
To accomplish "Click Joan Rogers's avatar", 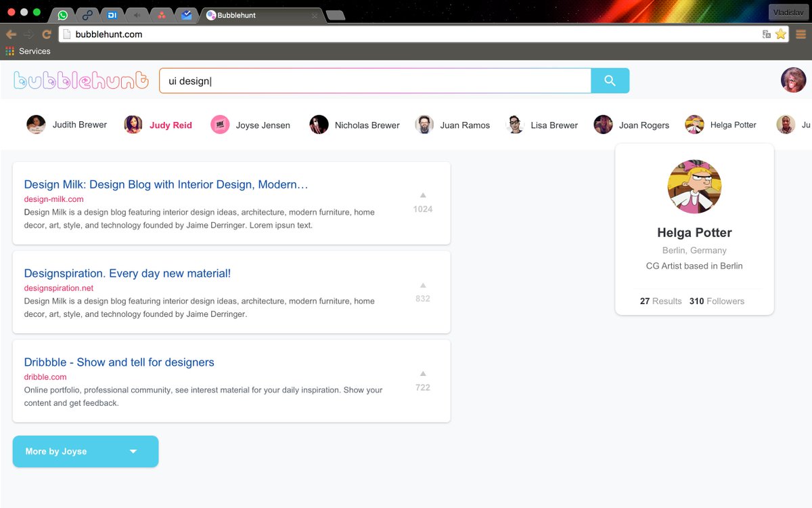I will tap(603, 125).
